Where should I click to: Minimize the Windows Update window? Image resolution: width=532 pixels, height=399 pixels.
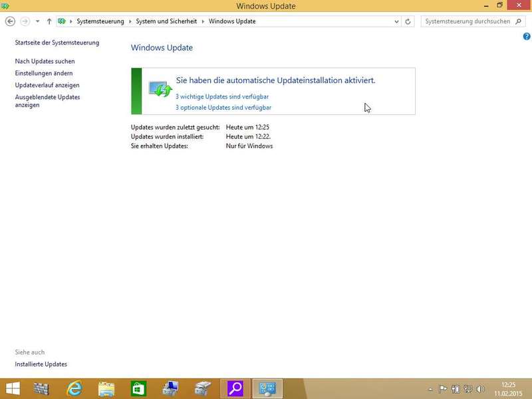click(x=486, y=5)
